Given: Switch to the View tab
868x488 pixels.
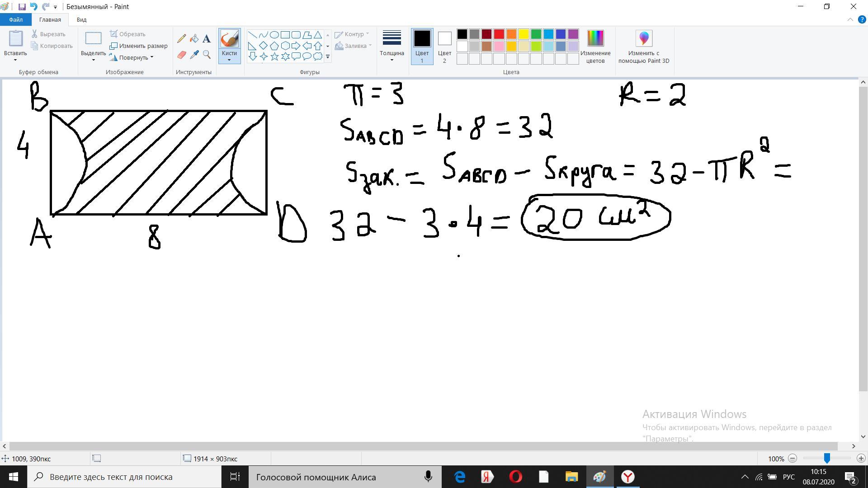Looking at the screenshot, I should (81, 19).
